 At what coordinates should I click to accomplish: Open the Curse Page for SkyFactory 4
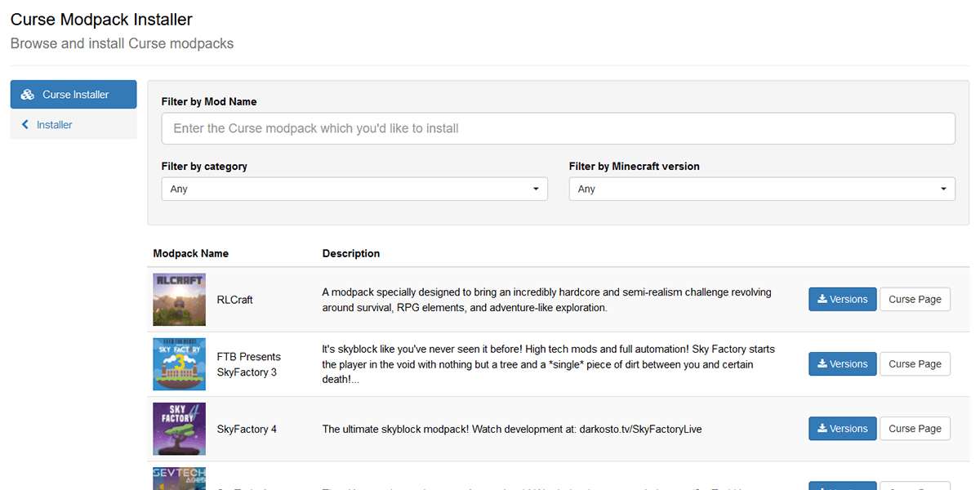coord(915,429)
